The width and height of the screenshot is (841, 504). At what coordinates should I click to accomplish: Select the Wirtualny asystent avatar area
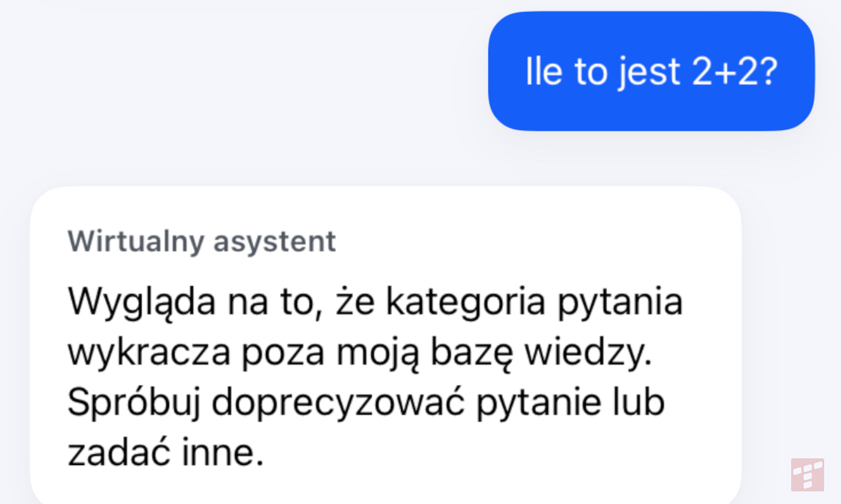pyautogui.click(x=202, y=241)
